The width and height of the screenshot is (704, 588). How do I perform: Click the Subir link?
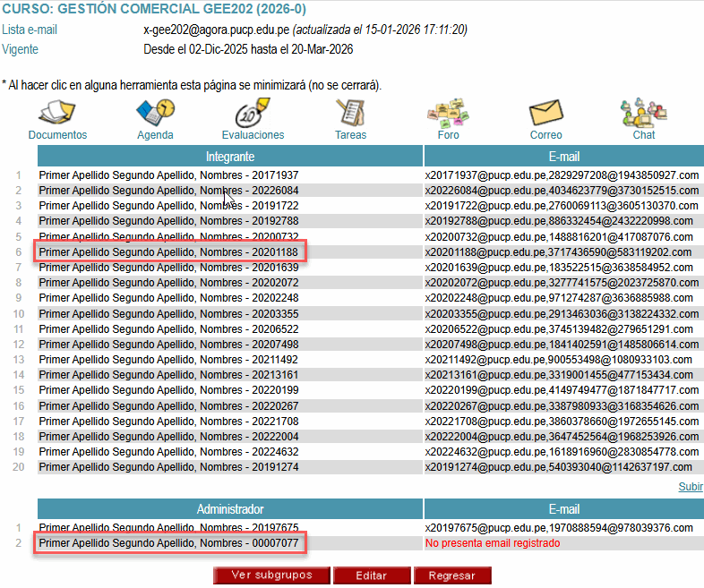pyautogui.click(x=690, y=487)
